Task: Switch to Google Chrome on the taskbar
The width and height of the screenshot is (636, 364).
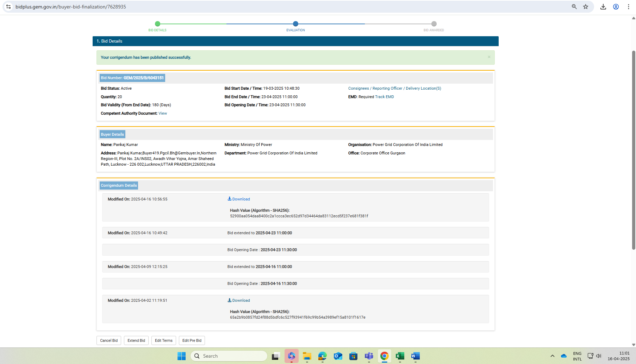Action: click(x=385, y=356)
